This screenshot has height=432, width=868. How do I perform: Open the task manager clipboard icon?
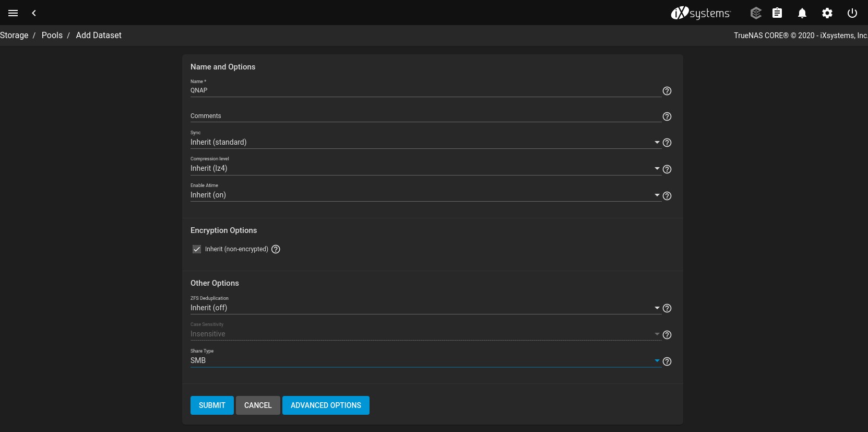point(777,13)
